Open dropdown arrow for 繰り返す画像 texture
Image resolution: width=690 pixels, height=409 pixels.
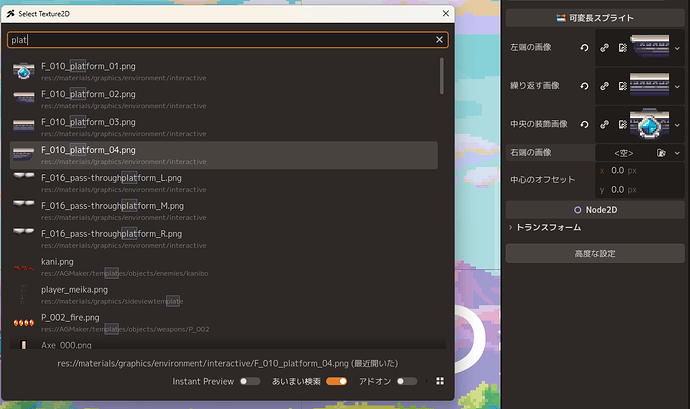(x=677, y=86)
